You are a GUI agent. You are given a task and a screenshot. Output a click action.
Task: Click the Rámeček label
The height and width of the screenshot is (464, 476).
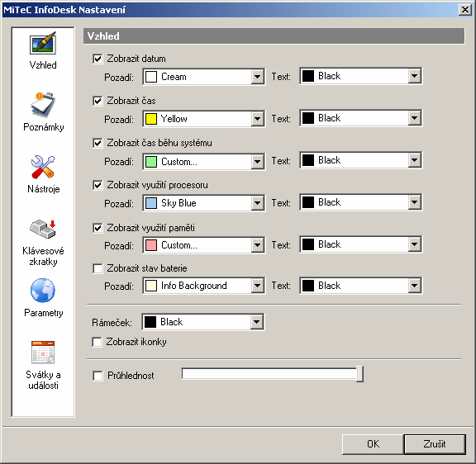point(112,322)
